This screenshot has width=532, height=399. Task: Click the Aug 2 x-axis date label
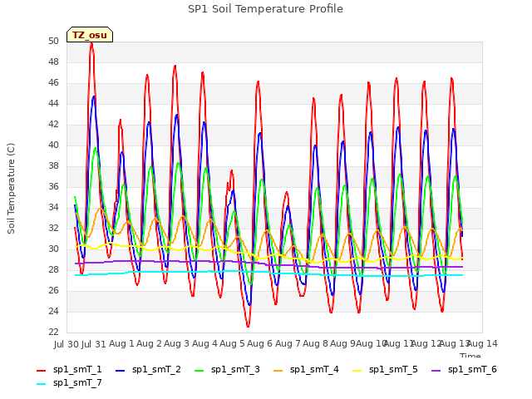coord(150,343)
